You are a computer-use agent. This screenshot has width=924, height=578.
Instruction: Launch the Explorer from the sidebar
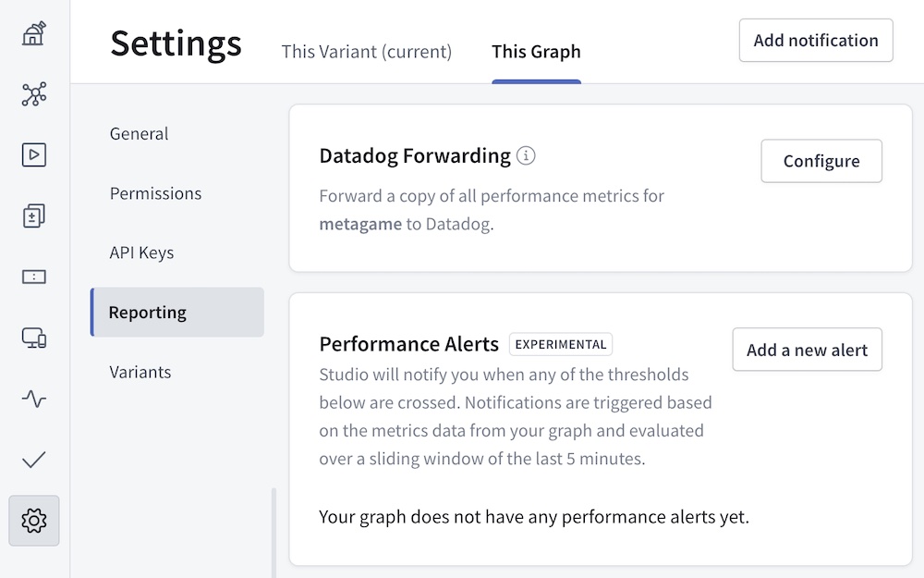34,154
